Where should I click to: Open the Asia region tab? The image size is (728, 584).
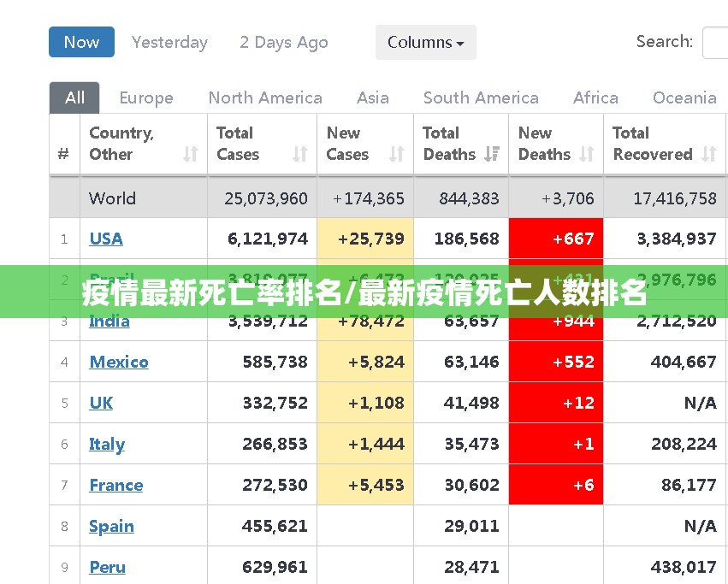pyautogui.click(x=372, y=97)
